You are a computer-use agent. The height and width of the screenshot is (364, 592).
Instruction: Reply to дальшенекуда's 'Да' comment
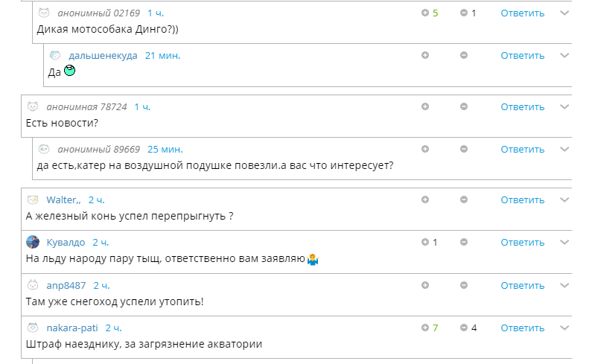coord(523,56)
